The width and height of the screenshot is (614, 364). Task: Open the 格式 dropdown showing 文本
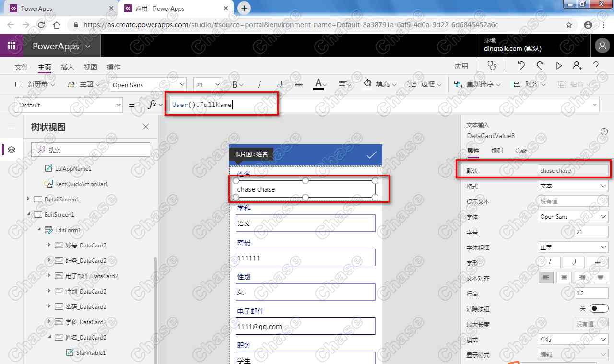[x=573, y=186]
